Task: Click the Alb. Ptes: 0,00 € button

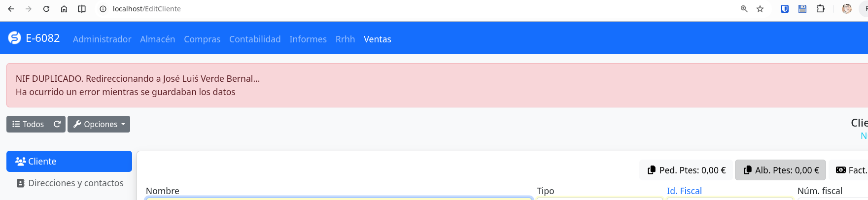Action: (780, 170)
